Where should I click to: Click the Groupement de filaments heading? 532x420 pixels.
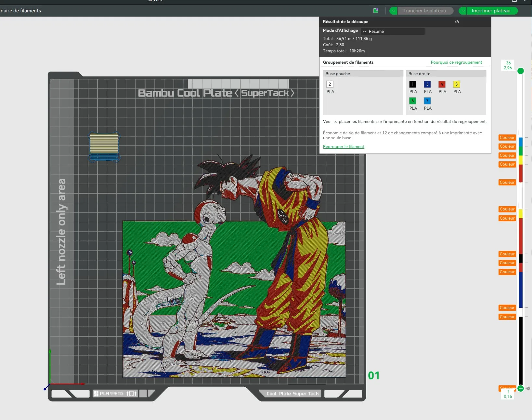348,62
